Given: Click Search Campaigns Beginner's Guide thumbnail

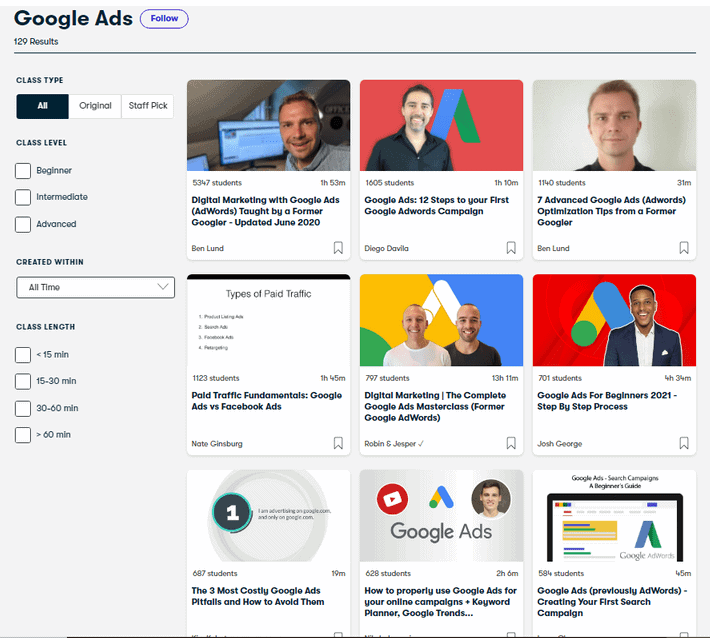Looking at the screenshot, I should [x=614, y=516].
